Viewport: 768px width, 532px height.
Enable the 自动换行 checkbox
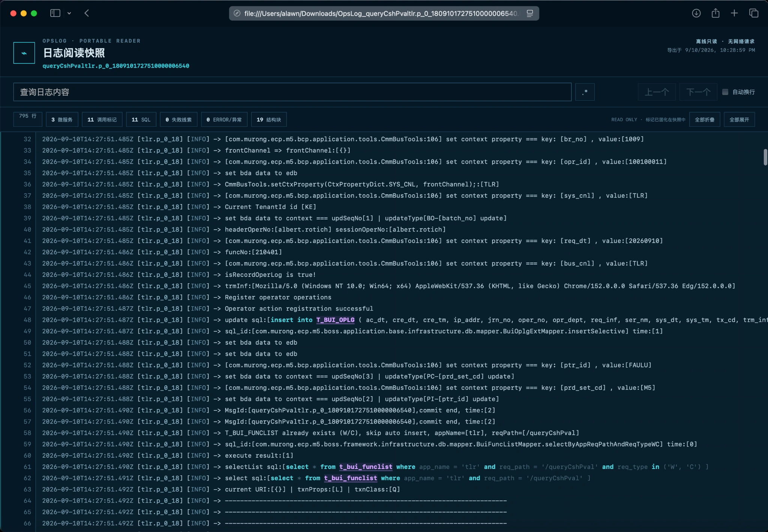(x=725, y=92)
